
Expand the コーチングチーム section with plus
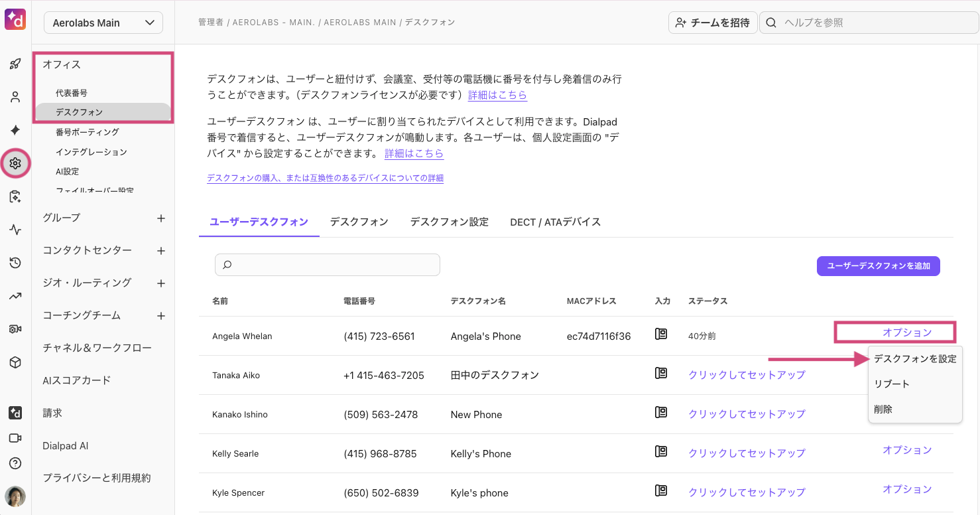pos(160,316)
